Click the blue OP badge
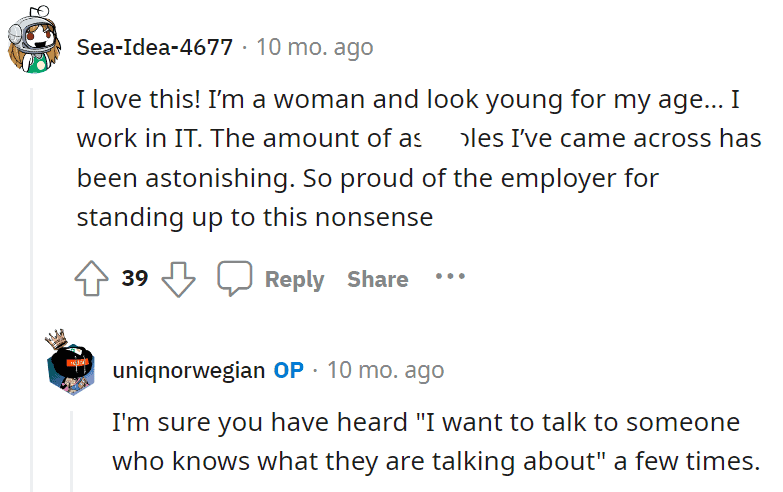This screenshot has height=492, width=783. click(x=289, y=370)
